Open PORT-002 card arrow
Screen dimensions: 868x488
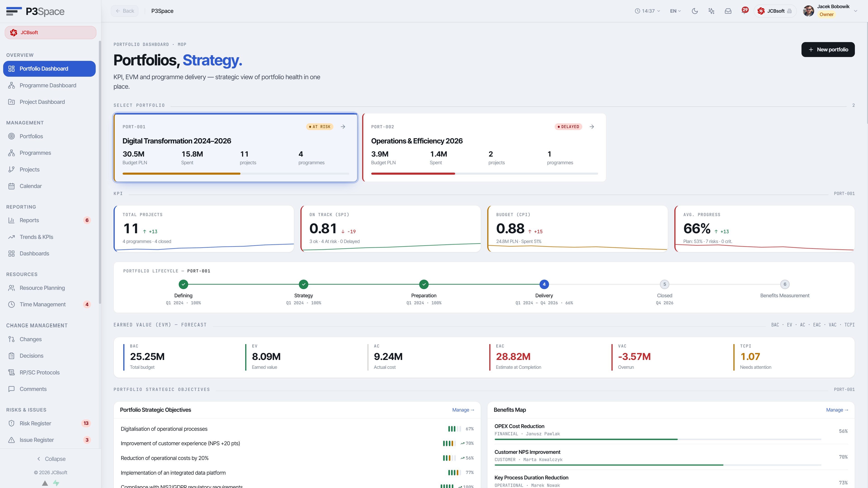[592, 127]
